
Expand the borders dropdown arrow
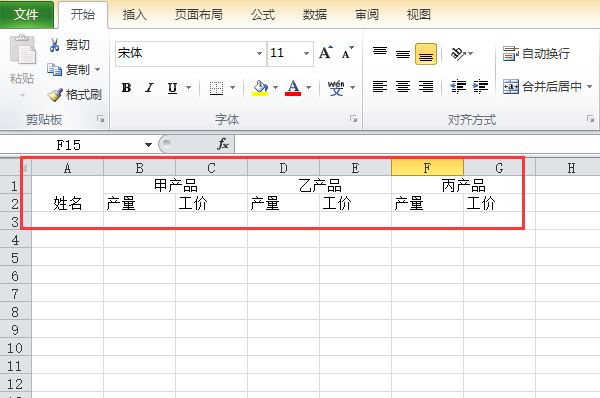[x=232, y=88]
